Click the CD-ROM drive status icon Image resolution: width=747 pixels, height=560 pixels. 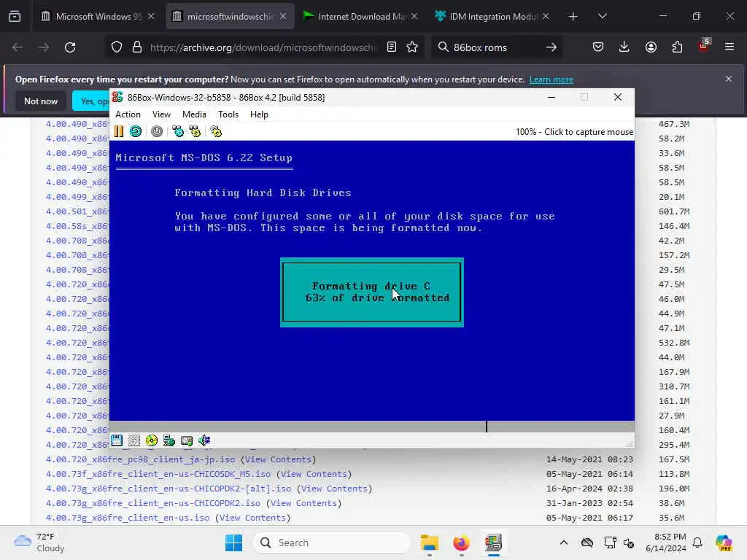[x=152, y=440]
